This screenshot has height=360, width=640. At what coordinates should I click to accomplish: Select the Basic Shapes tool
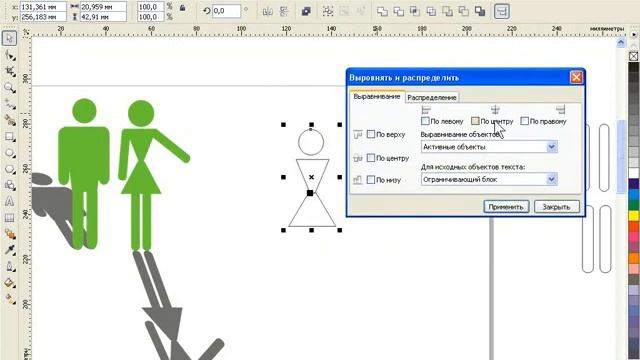tap(9, 185)
